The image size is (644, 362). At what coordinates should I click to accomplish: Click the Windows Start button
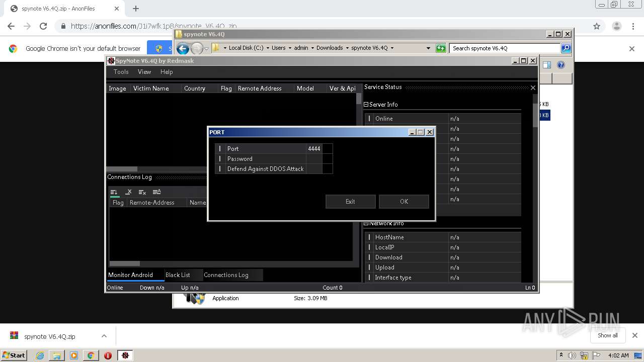(14, 355)
